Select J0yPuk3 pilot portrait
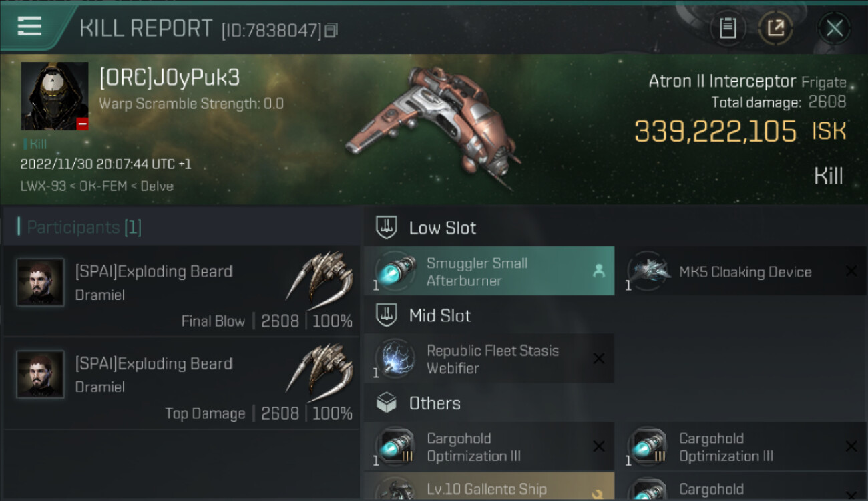This screenshot has width=868, height=501. (55, 96)
